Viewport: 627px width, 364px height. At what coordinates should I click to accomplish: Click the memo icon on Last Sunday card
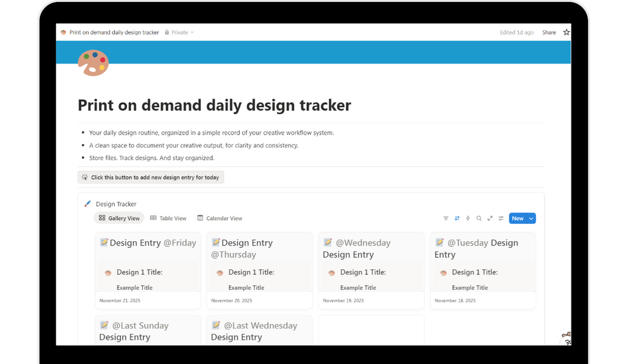pos(104,325)
